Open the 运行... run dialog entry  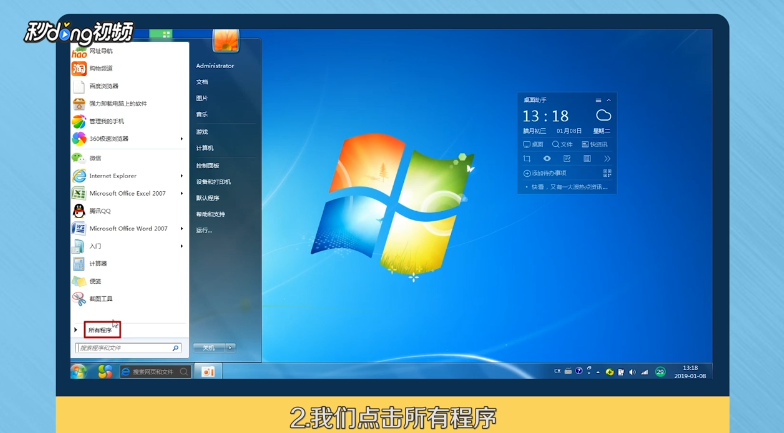[204, 230]
